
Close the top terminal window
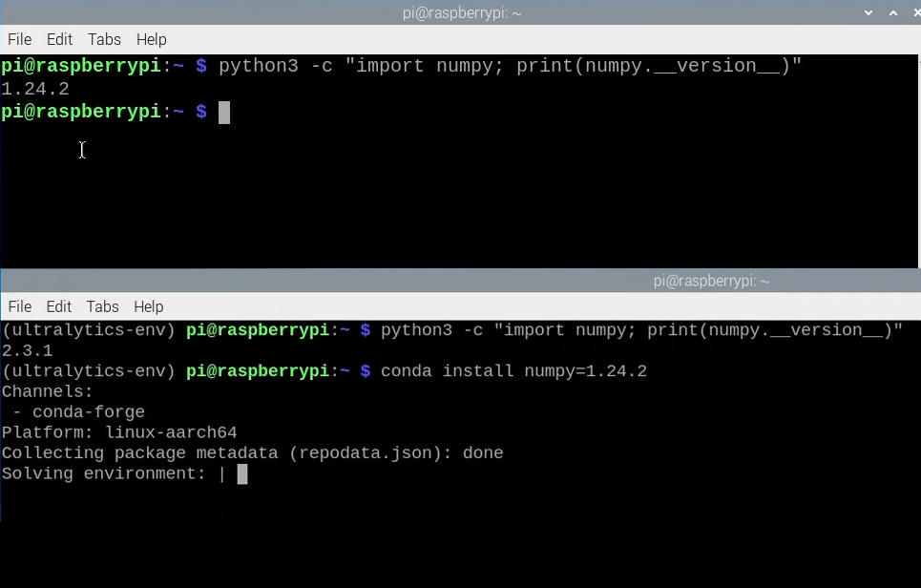coord(914,12)
